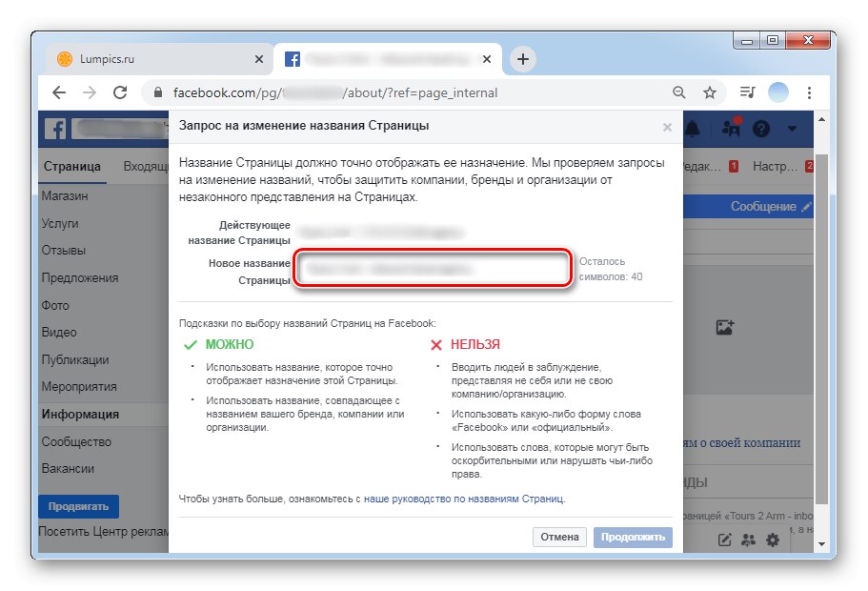The width and height of the screenshot is (868, 591).
Task: Open the page names guidelines link
Action: 463,499
